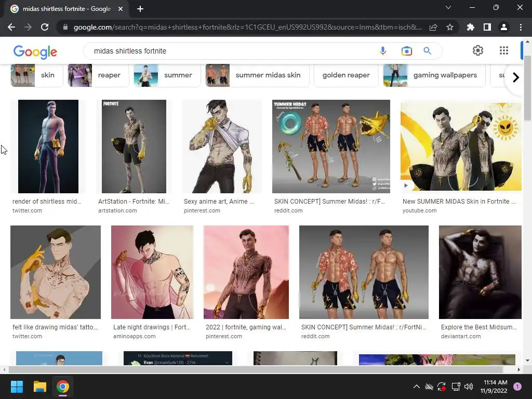Toggle the Chrome side panel icon
Viewport: 532px width, 399px height.
(x=487, y=27)
